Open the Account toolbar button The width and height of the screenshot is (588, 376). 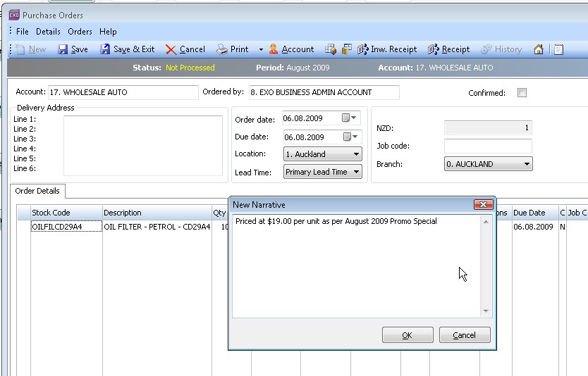[x=291, y=49]
